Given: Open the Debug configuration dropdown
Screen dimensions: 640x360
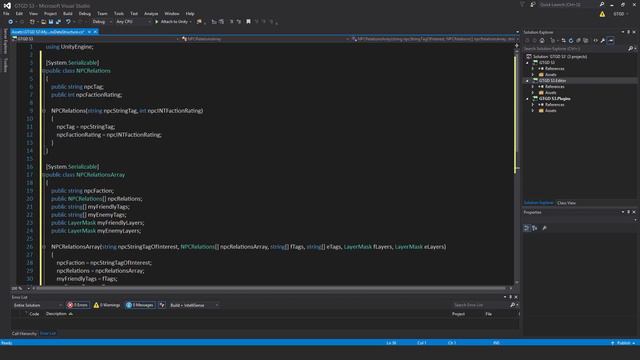Looking at the screenshot, I should (x=101, y=22).
